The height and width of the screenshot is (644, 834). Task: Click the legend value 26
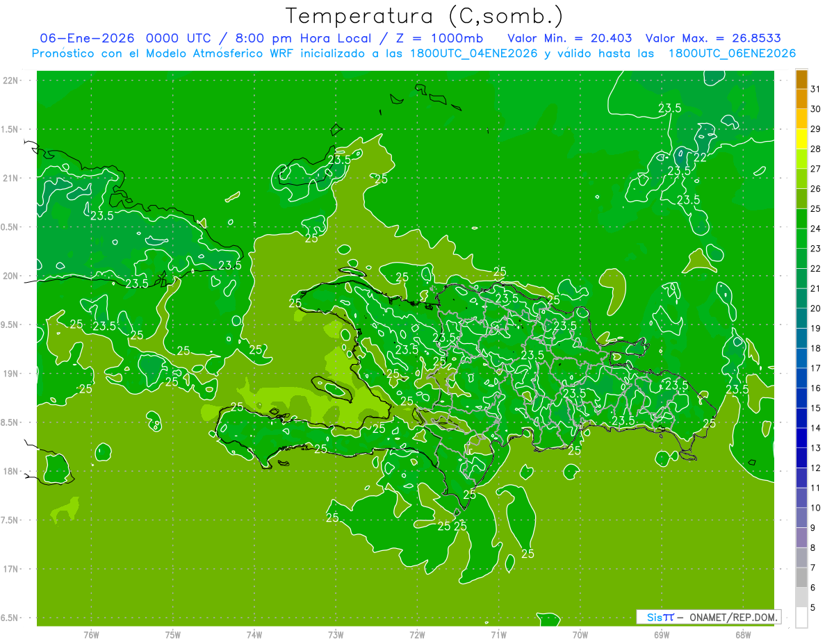click(x=815, y=189)
